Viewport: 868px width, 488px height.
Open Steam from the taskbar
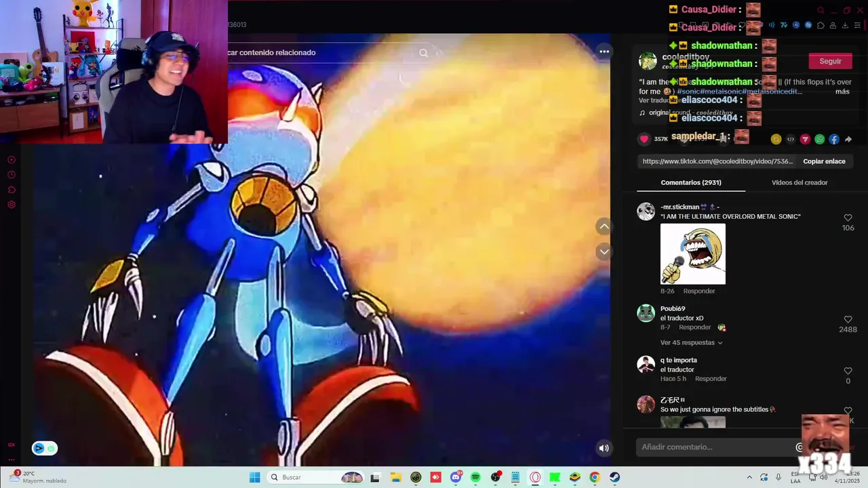coord(614,477)
